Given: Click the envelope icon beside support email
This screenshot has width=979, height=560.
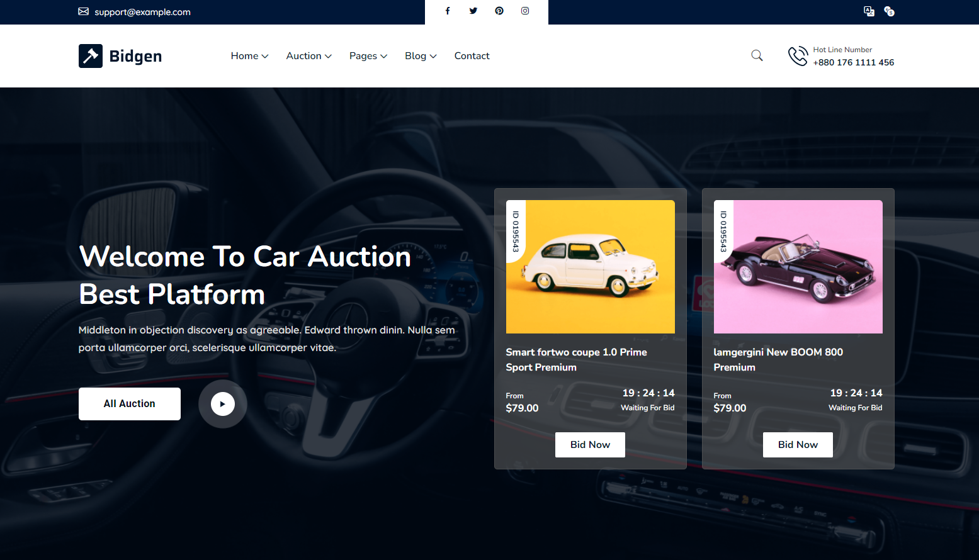Looking at the screenshot, I should pyautogui.click(x=83, y=11).
